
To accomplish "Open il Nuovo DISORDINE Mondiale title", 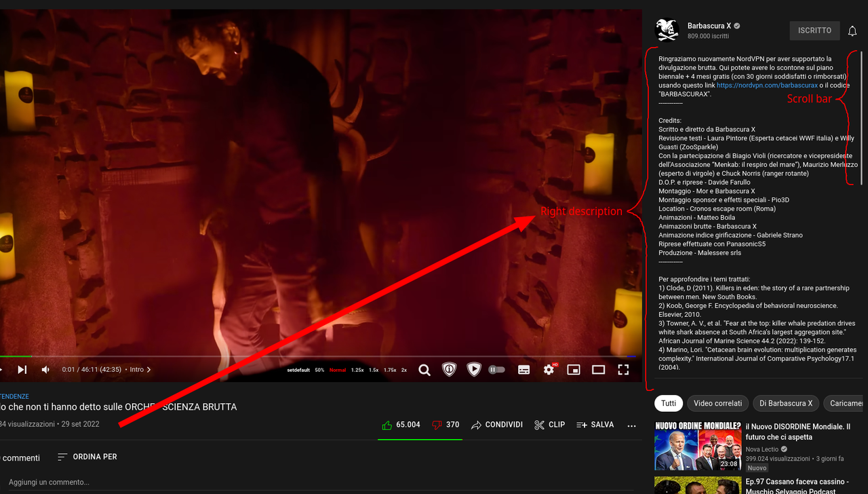I will pyautogui.click(x=797, y=432).
